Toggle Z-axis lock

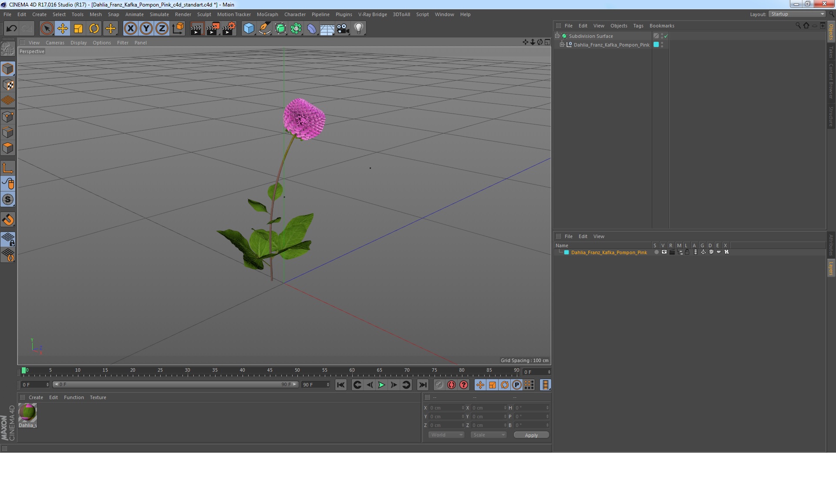click(162, 29)
